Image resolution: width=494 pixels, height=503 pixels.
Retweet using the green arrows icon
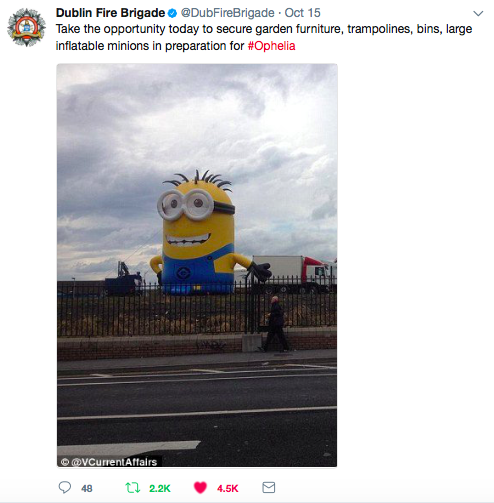click(x=132, y=488)
